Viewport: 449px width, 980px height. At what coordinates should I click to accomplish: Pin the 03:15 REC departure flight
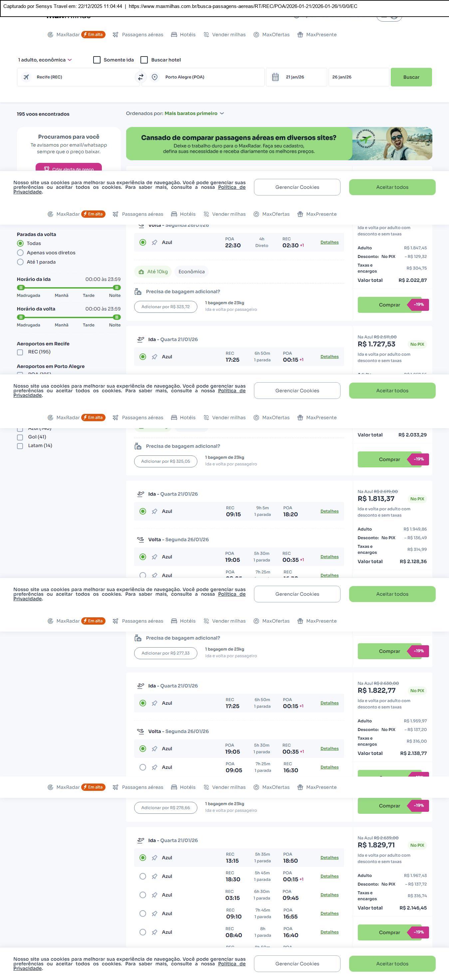tap(155, 895)
